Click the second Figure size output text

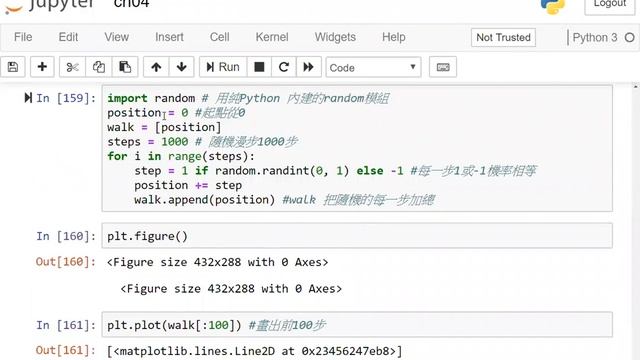pyautogui.click(x=231, y=289)
